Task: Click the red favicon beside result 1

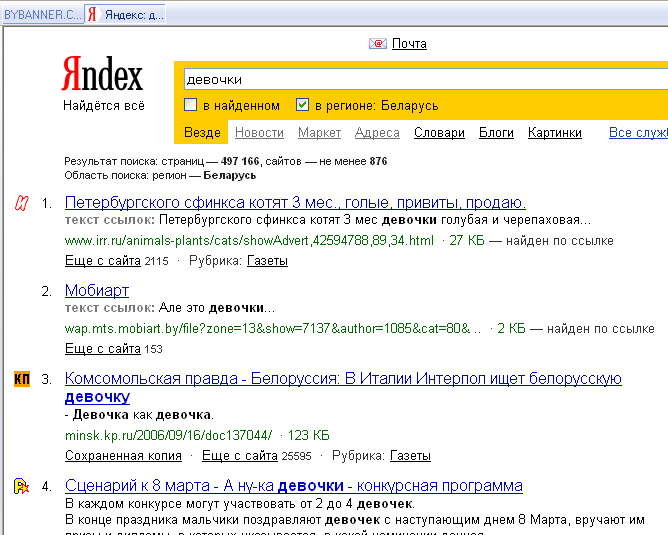Action: click(x=22, y=203)
